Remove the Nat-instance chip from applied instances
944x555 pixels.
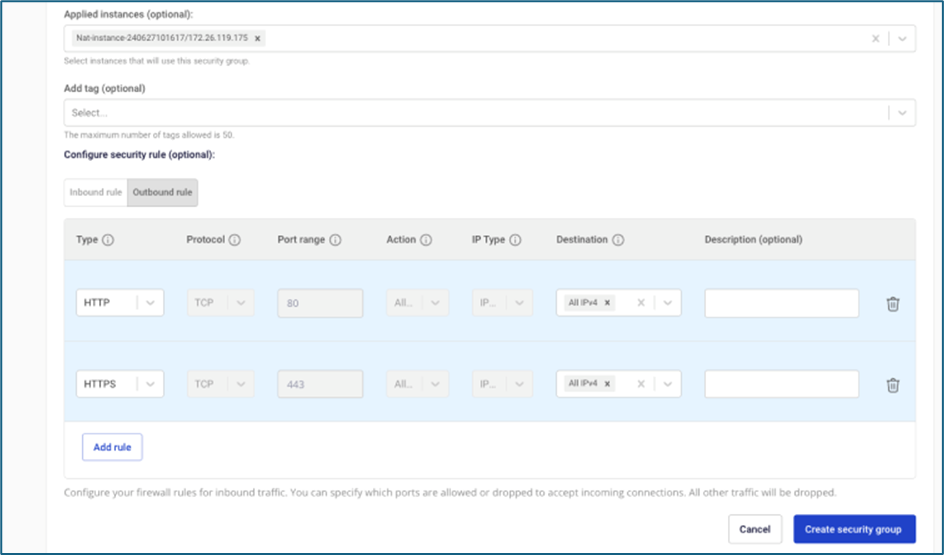257,38
